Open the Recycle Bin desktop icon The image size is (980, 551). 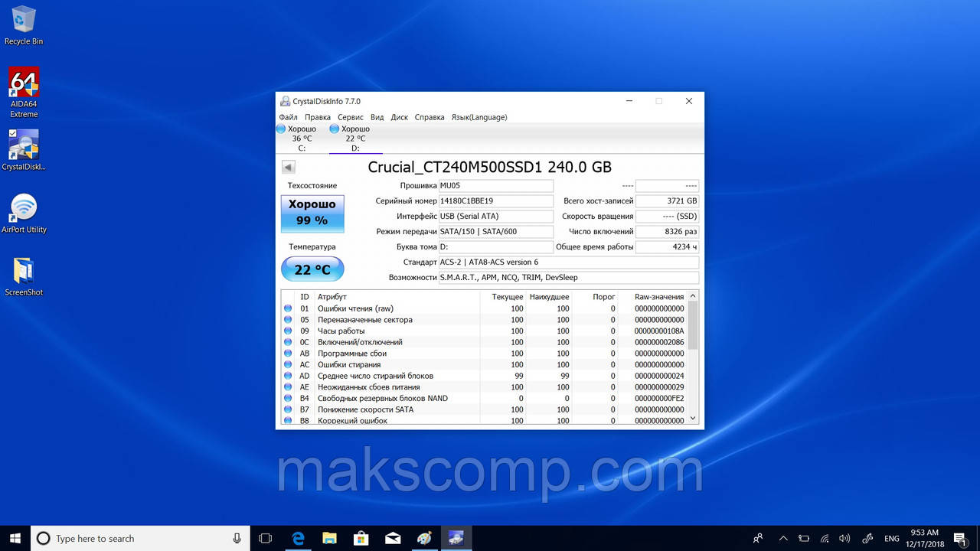[24, 25]
